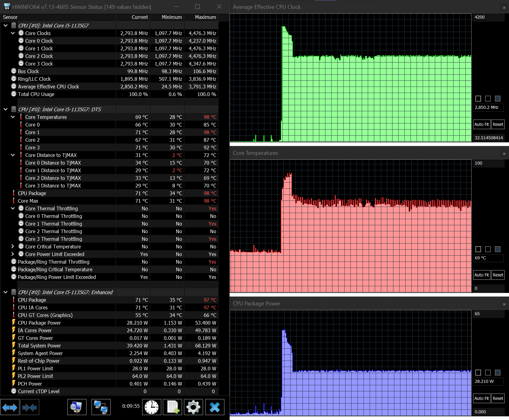Click the chip icon beside CPU Intel Core i5-1135G7 DTS
The height and width of the screenshot is (420, 509).
coord(14,109)
